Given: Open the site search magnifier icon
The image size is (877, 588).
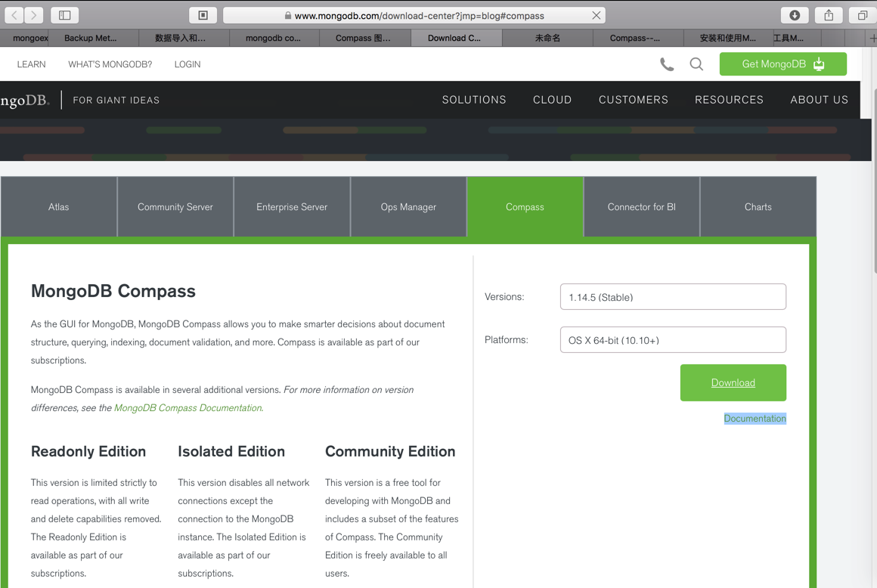Looking at the screenshot, I should (696, 64).
